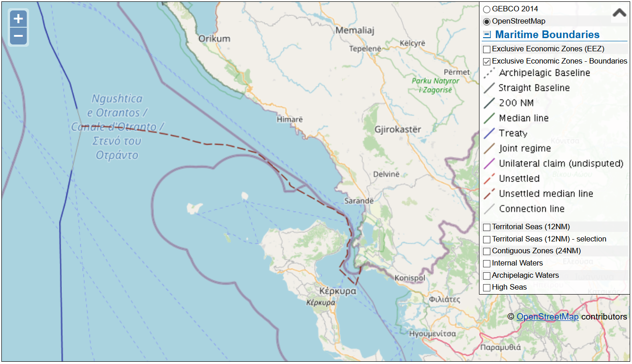Enable Contiguous Zones (24NM) layer
The image size is (632, 364).
coord(487,251)
